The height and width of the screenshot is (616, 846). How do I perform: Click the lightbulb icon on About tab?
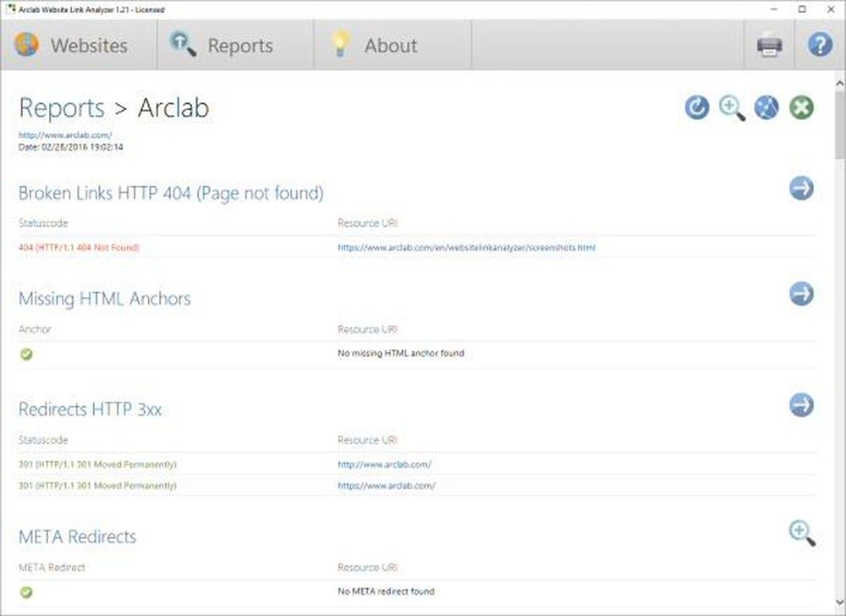coord(340,44)
